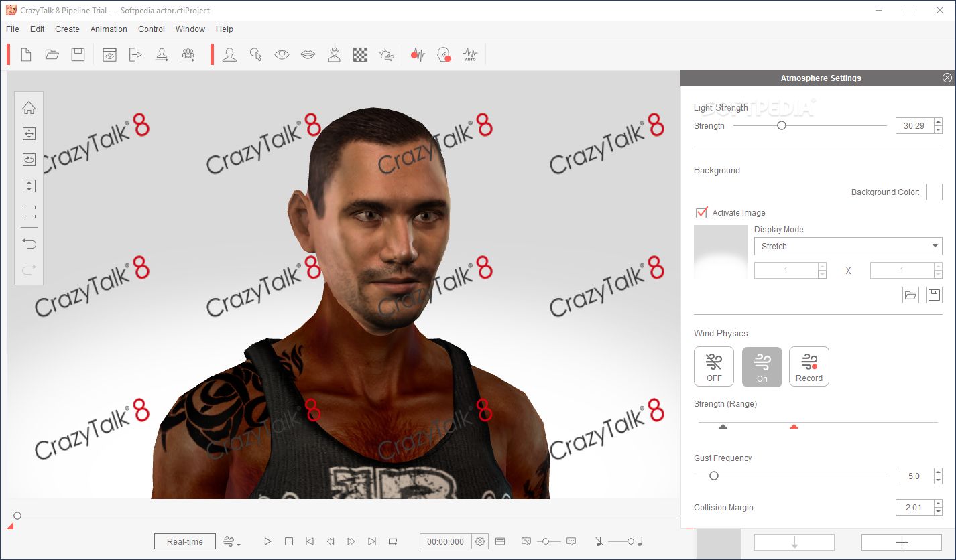Click the create actor icon with arrow
Screen dimensions: 956x560
[162, 55]
